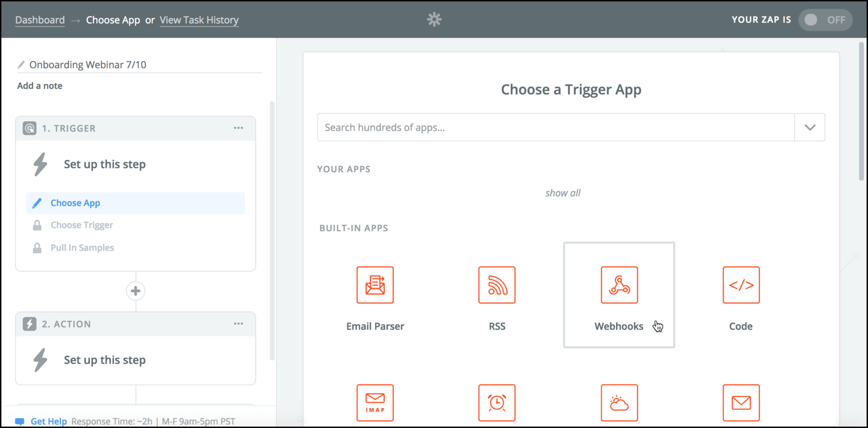Open the Trigger step three-dots menu

[238, 128]
